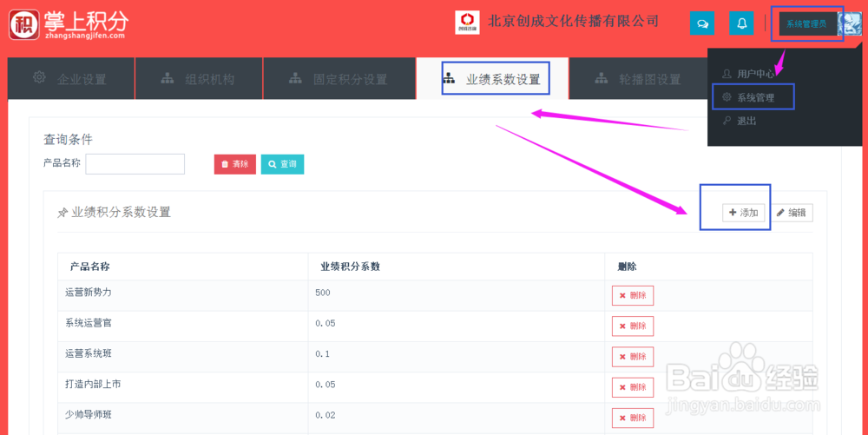Open the notification bell icon
Screen dimensions: 868x435
(x=741, y=23)
